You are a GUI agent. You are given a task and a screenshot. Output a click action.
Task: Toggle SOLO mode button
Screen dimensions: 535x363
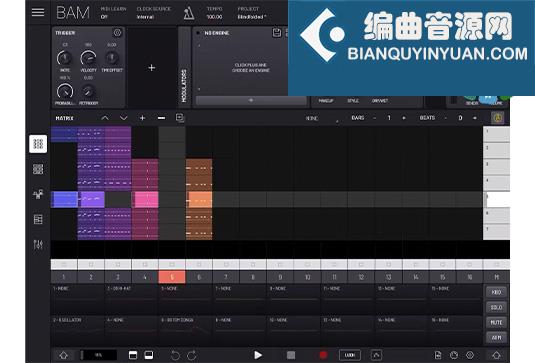[x=496, y=307]
